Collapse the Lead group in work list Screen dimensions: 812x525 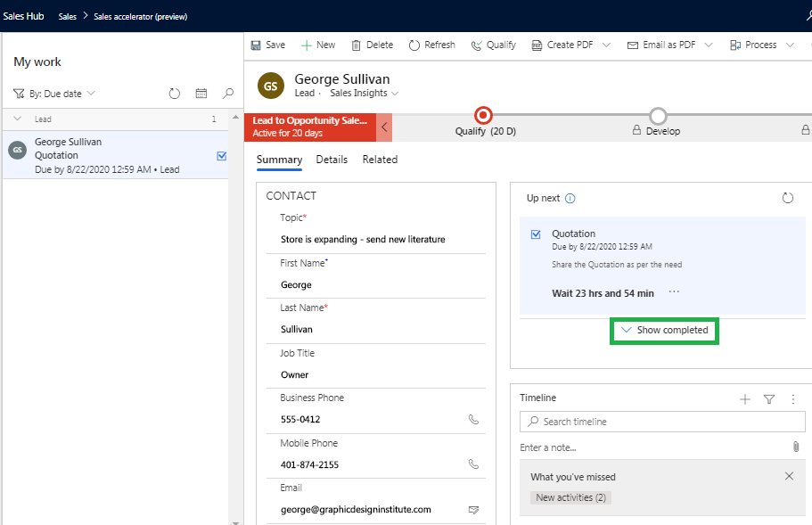(18, 119)
